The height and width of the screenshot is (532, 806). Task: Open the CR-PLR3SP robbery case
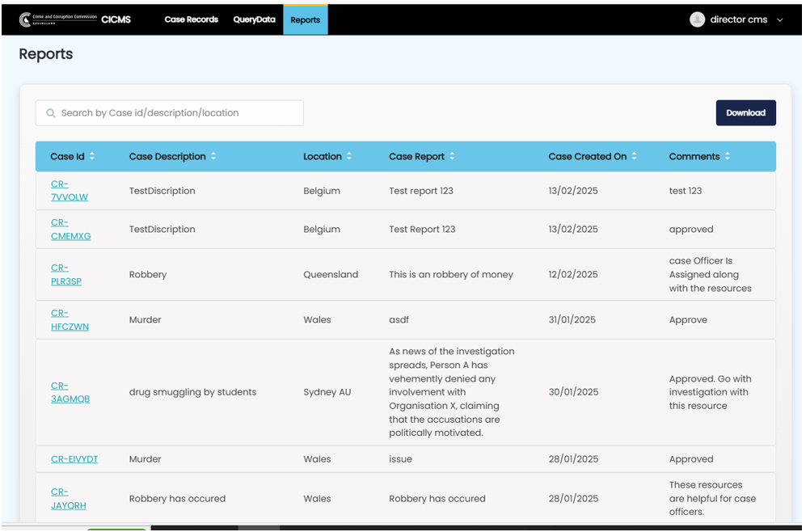coord(65,275)
